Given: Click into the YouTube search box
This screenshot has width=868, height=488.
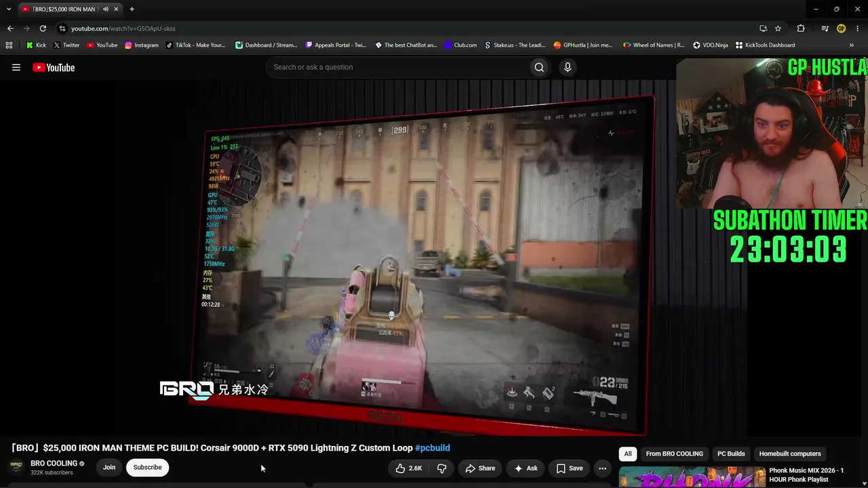Looking at the screenshot, I should [397, 67].
